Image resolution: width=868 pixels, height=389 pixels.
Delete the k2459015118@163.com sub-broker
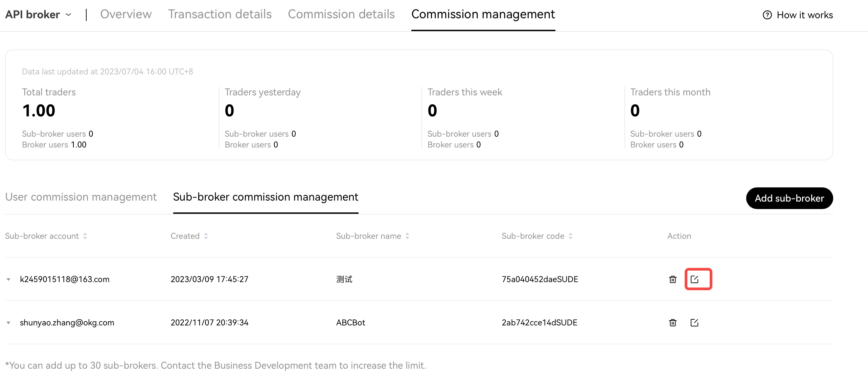672,279
